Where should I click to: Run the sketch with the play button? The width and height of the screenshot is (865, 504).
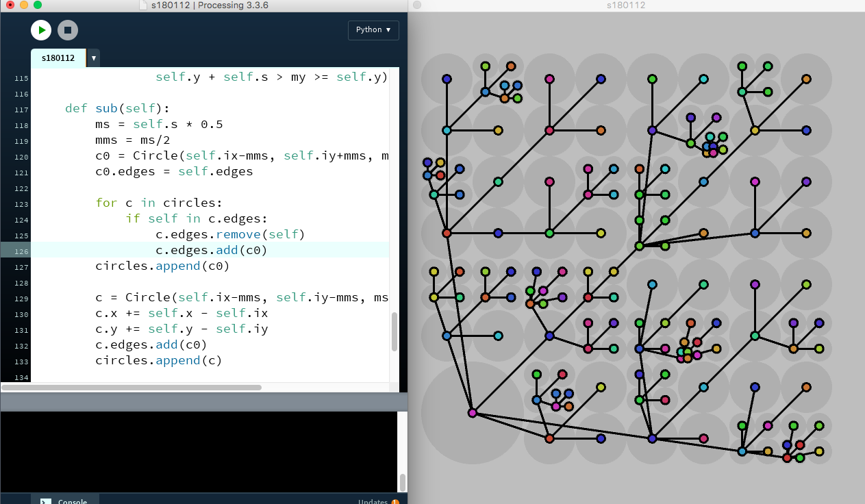tap(41, 29)
